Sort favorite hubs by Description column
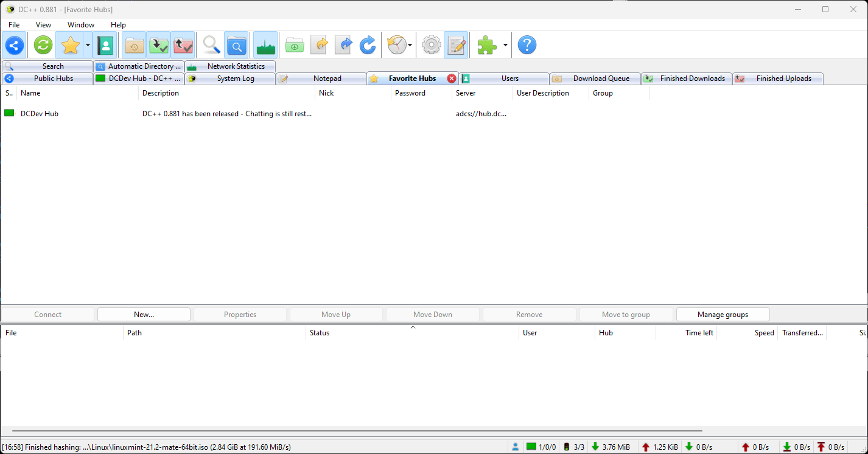This screenshot has height=454, width=868. click(227, 93)
